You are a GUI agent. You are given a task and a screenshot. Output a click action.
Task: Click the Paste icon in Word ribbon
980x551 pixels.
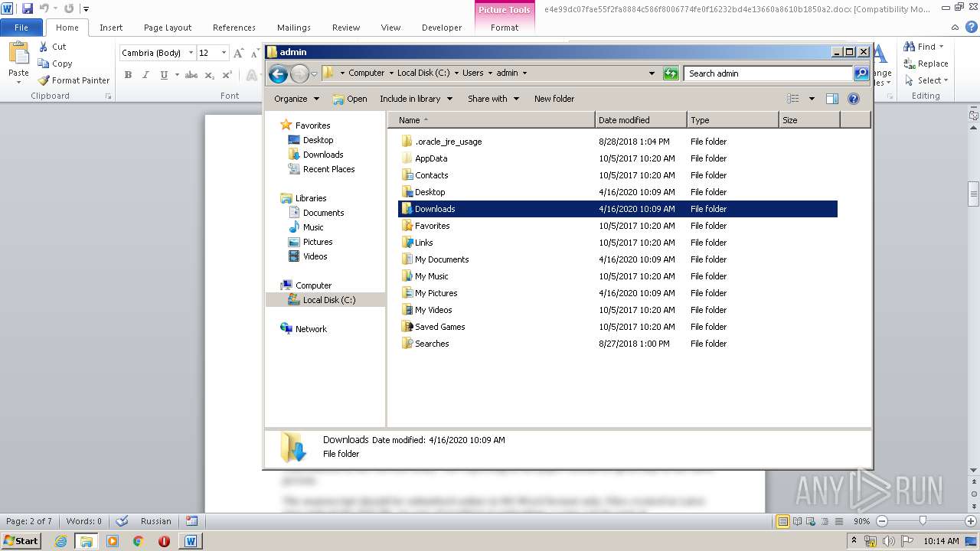(18, 54)
